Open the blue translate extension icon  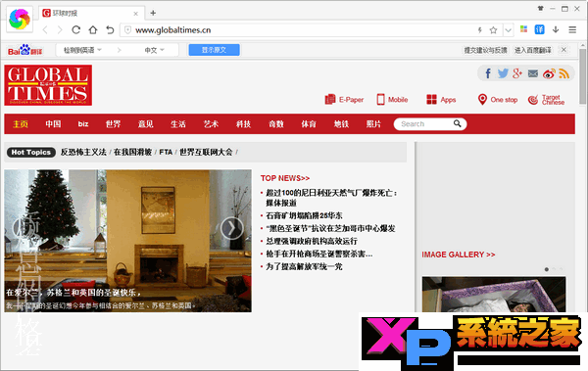539,29
